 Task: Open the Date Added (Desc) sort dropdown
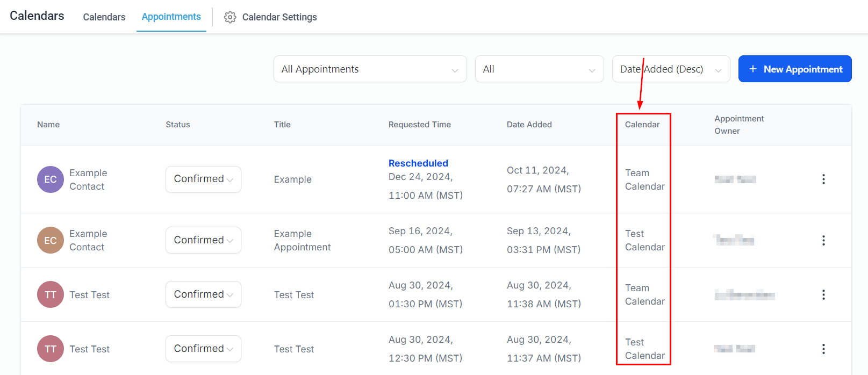(x=671, y=69)
